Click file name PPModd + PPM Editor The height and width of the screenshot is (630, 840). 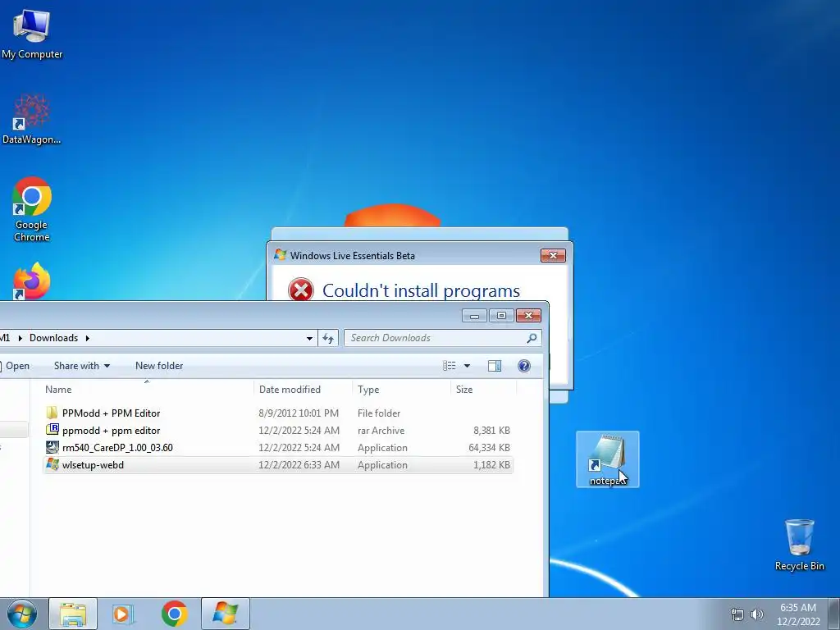click(x=111, y=413)
